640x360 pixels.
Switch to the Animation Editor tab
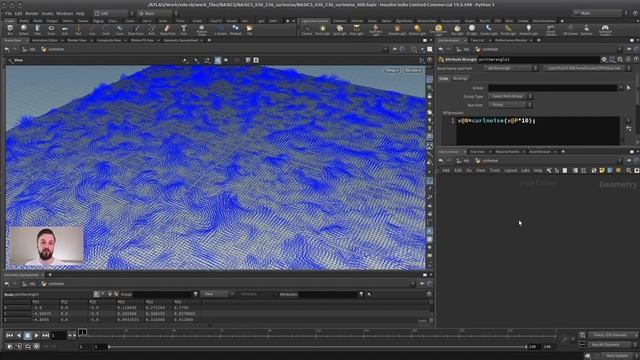44,40
